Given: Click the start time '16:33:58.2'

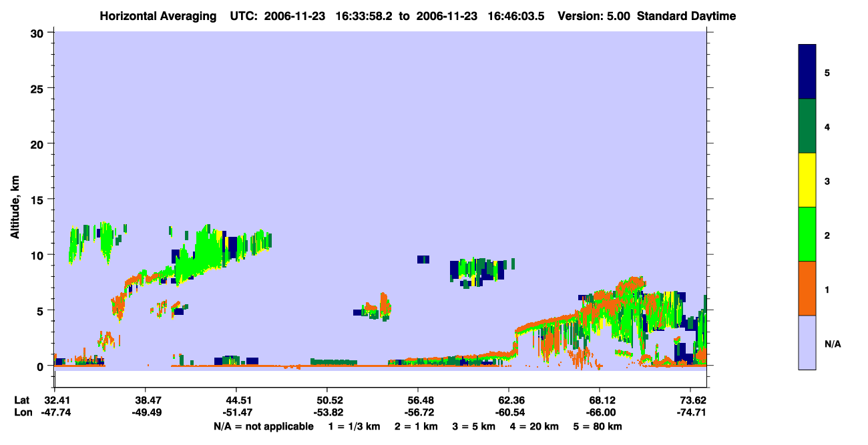Looking at the screenshot, I should click(364, 16).
